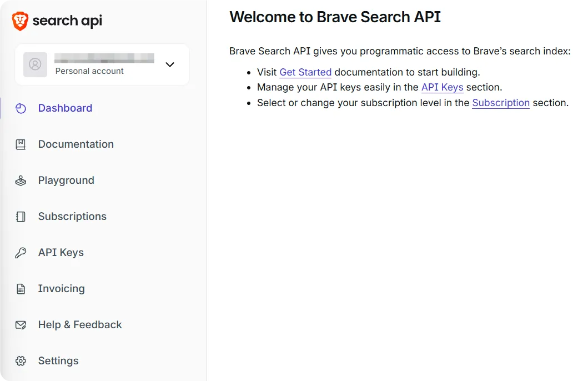Follow the API Keys hyperlink
This screenshot has width=588, height=381.
coord(443,87)
